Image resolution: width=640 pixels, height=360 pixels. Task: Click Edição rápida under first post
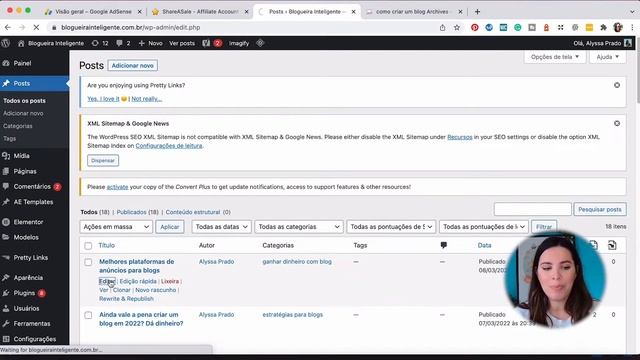138,281
